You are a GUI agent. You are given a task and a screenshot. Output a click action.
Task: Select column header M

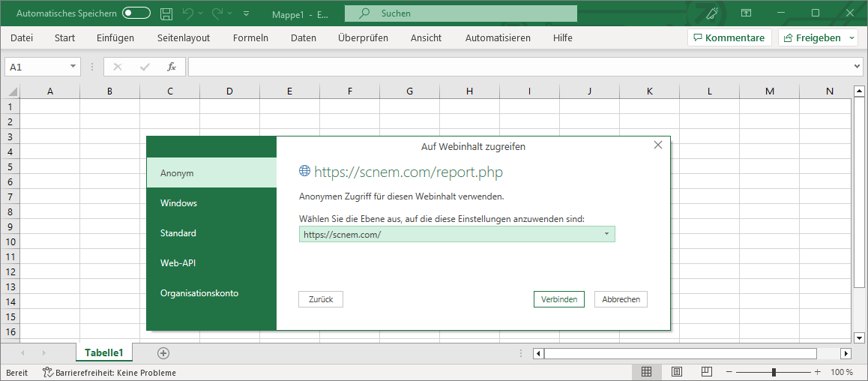pyautogui.click(x=770, y=91)
